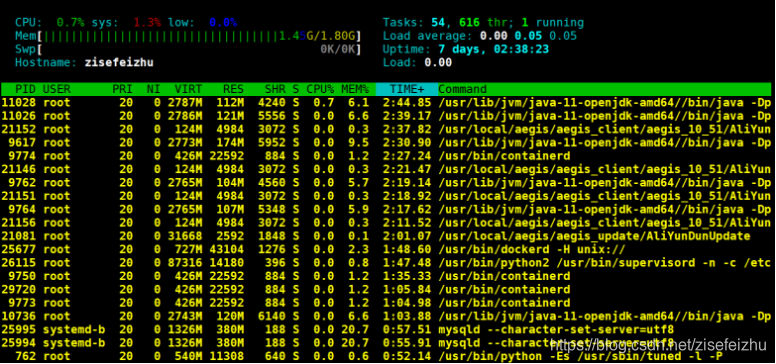Click VIRT value 31668 of AliYunDunUpdate

(185, 236)
